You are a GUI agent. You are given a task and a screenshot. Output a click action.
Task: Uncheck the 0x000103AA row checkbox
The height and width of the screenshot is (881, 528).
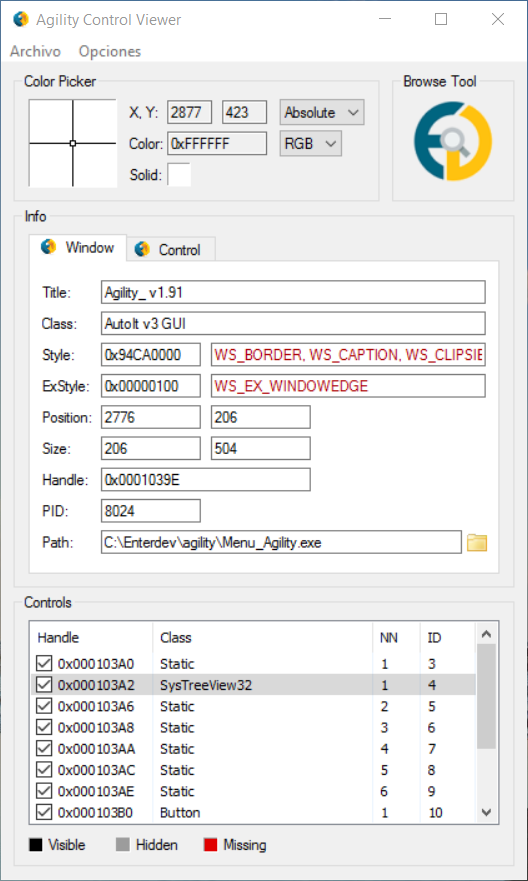tap(44, 748)
